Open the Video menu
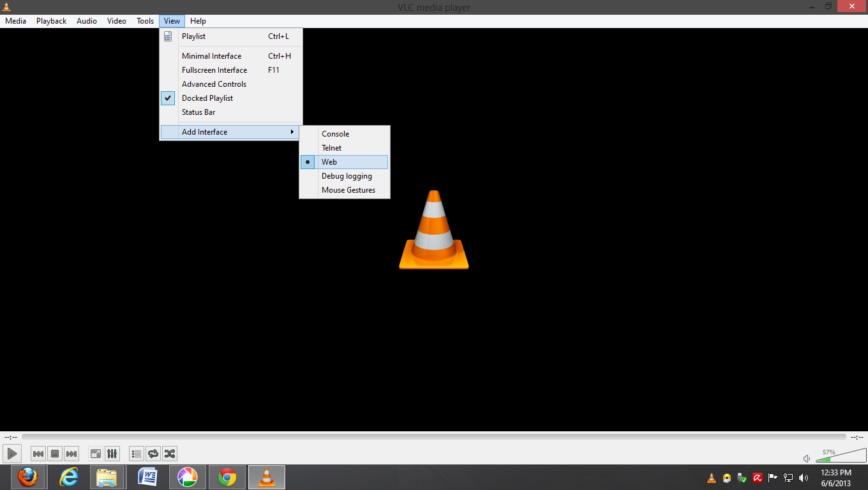 pos(117,21)
